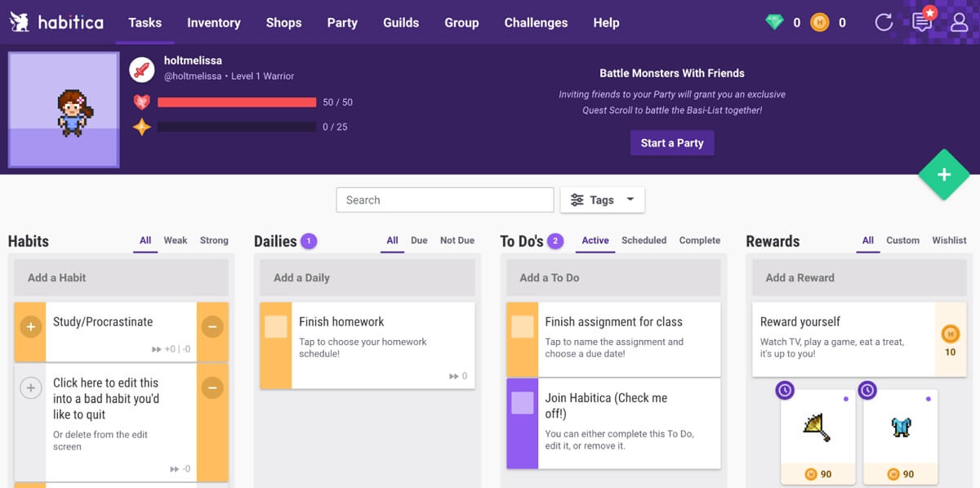Viewport: 980px width, 488px height.
Task: Show Active To Do's
Action: pos(595,240)
